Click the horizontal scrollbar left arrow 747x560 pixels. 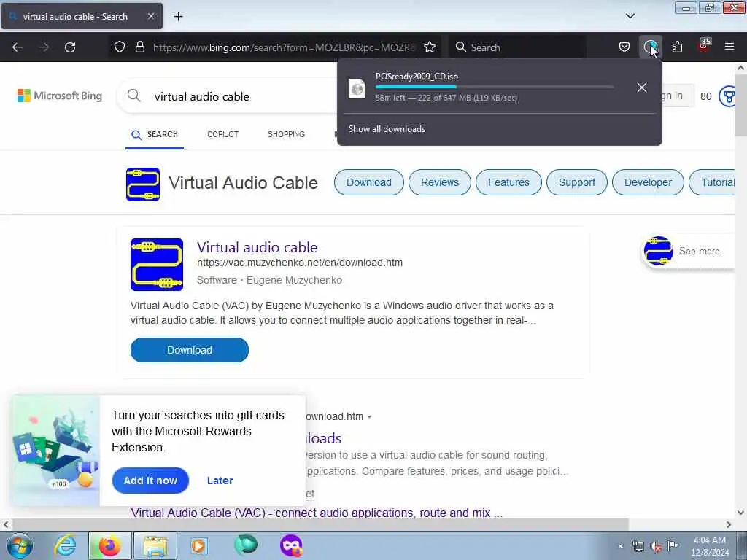pos(5,524)
